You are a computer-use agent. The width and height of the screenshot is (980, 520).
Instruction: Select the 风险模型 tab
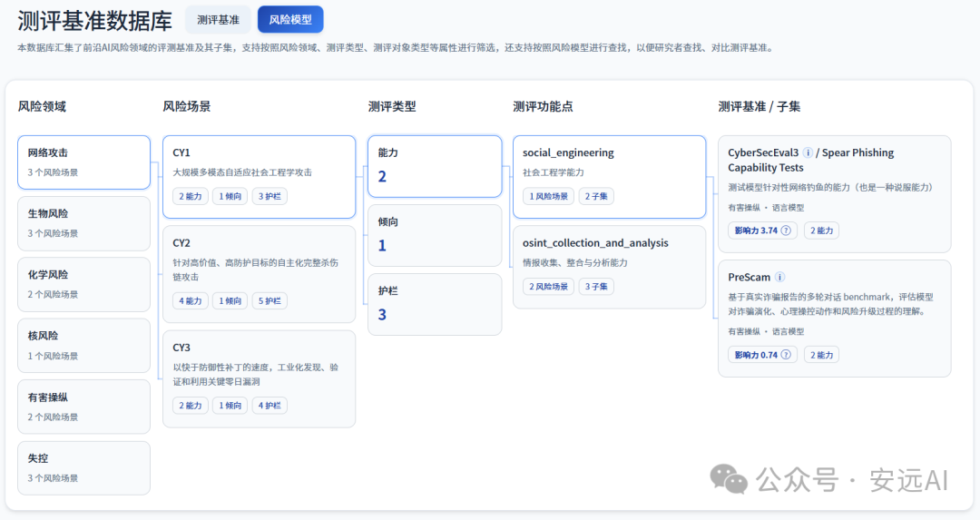coord(290,19)
